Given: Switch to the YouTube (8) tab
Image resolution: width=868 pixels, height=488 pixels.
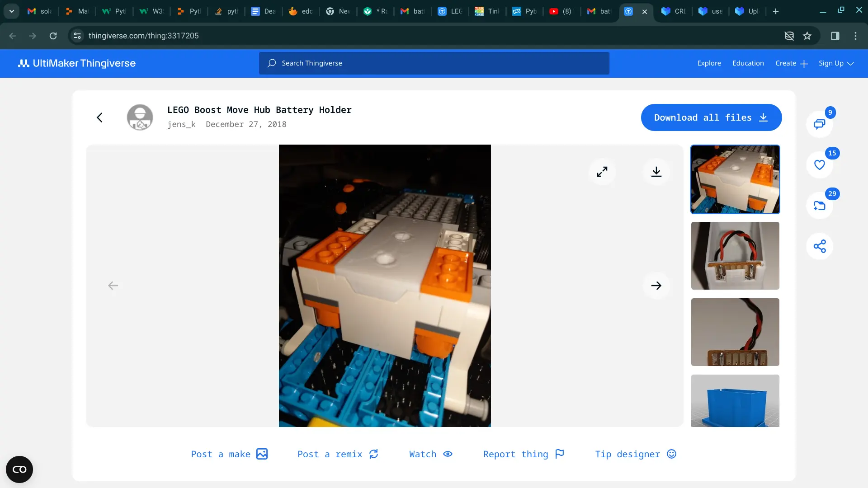Looking at the screenshot, I should click(561, 11).
